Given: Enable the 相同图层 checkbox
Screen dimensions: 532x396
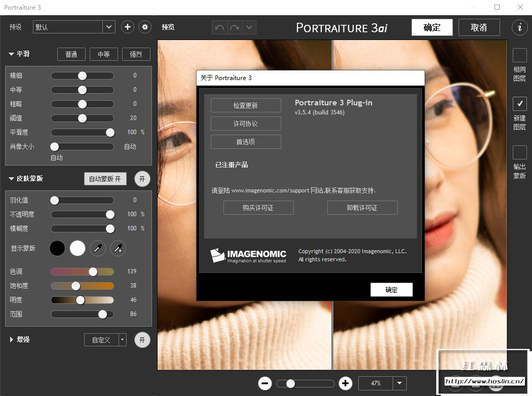Looking at the screenshot, I should [519, 55].
